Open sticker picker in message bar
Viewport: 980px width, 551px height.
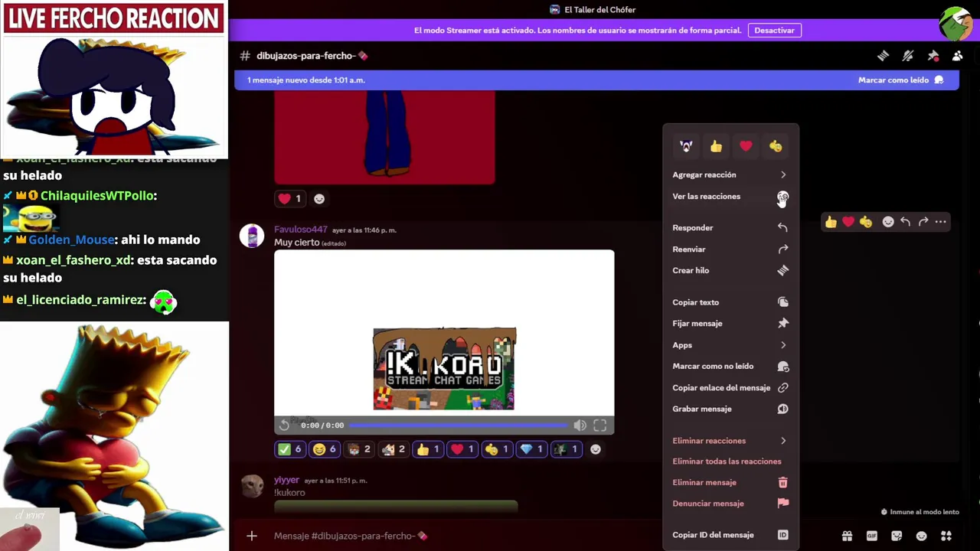pos(897,536)
